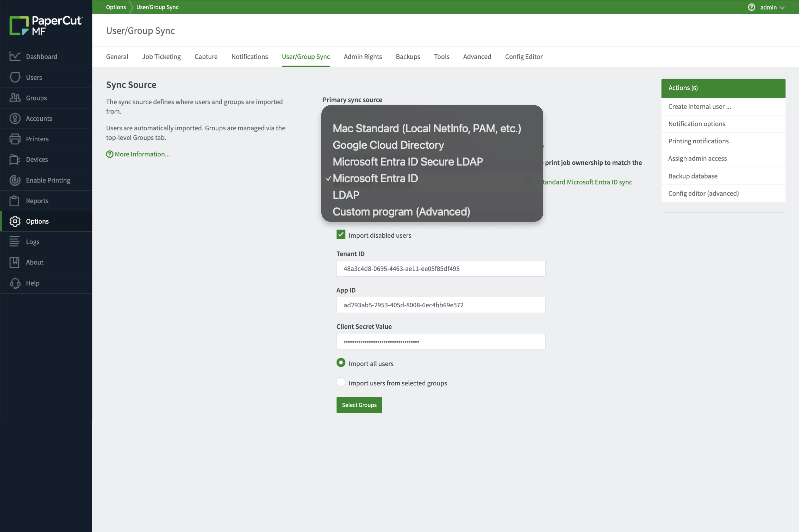Open the Dashboard section
The image size is (799, 532).
point(41,56)
